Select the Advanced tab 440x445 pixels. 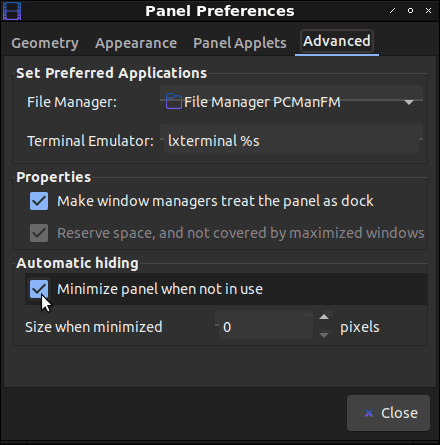click(337, 42)
